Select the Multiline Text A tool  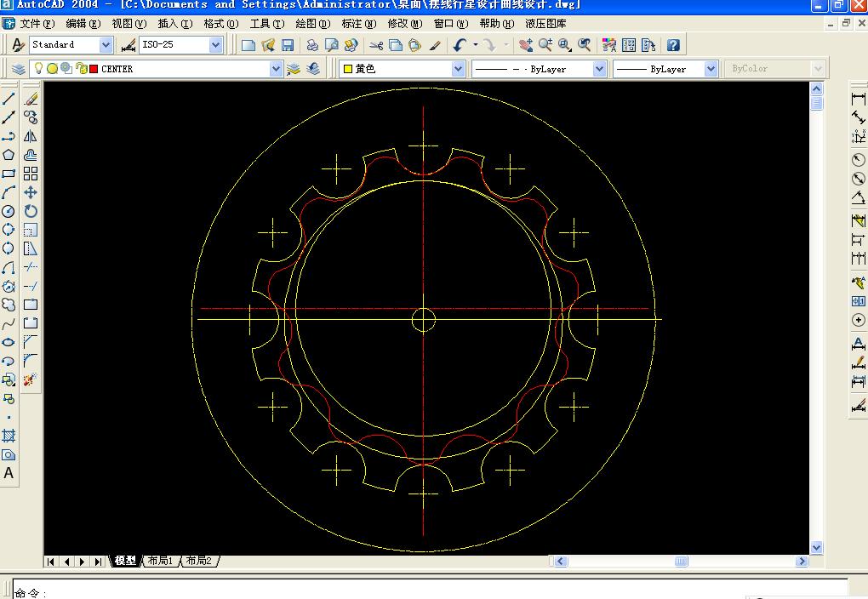click(9, 473)
